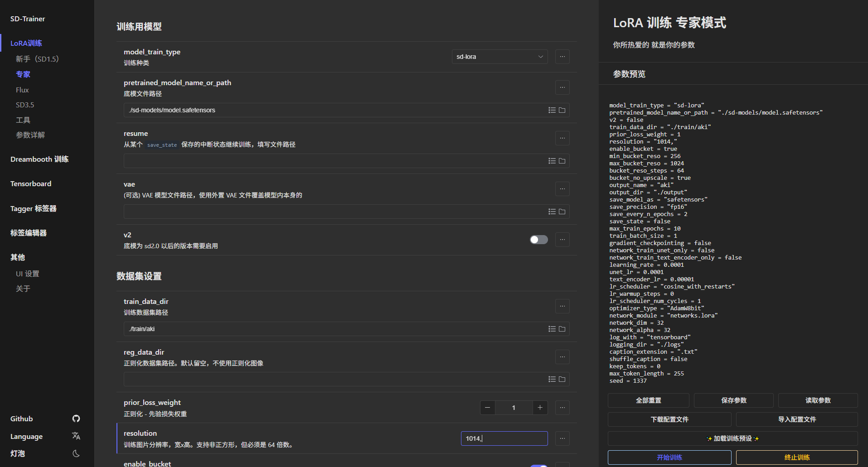Click folder icon for pretrained model path
The height and width of the screenshot is (467, 868).
pos(562,110)
